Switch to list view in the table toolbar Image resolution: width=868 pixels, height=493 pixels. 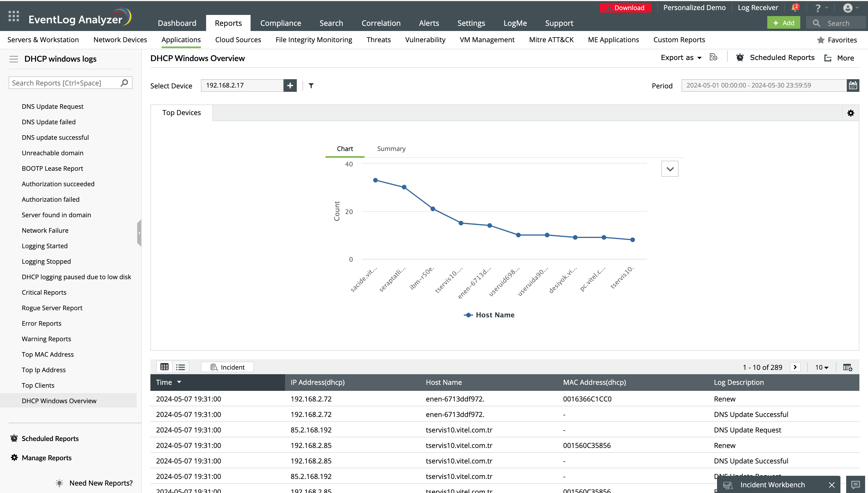pos(181,367)
